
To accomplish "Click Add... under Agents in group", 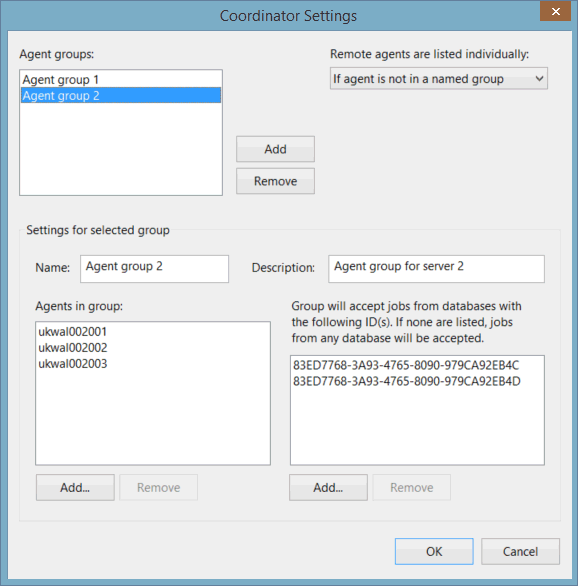I will 75,487.
